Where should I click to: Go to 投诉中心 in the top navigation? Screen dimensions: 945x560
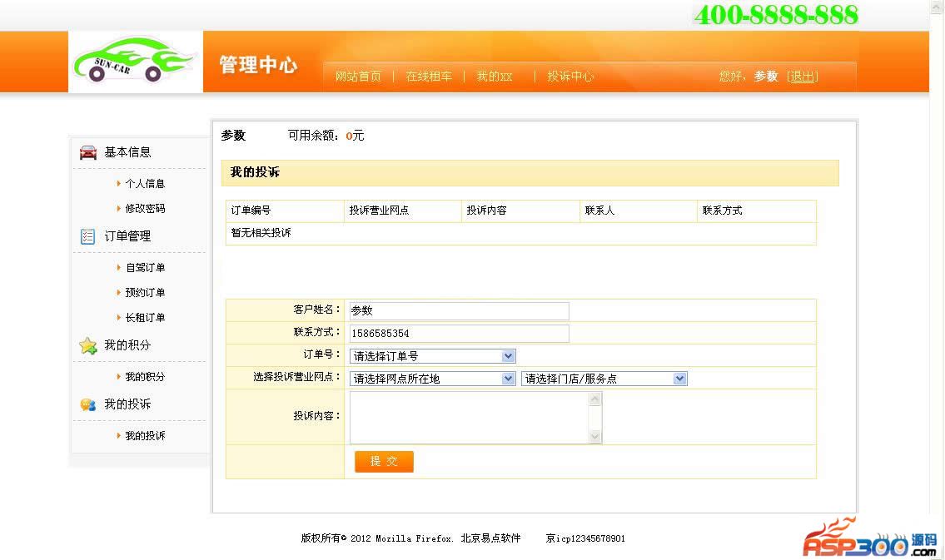[570, 77]
